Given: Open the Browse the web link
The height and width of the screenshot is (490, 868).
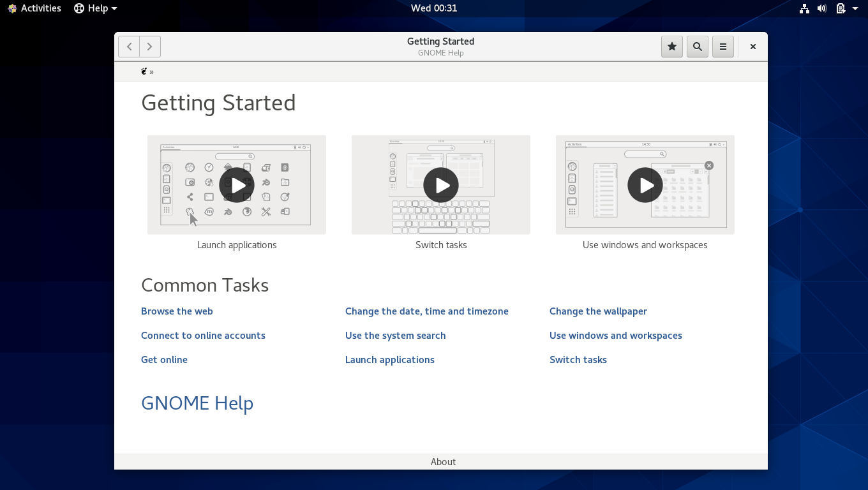Looking at the screenshot, I should (177, 311).
